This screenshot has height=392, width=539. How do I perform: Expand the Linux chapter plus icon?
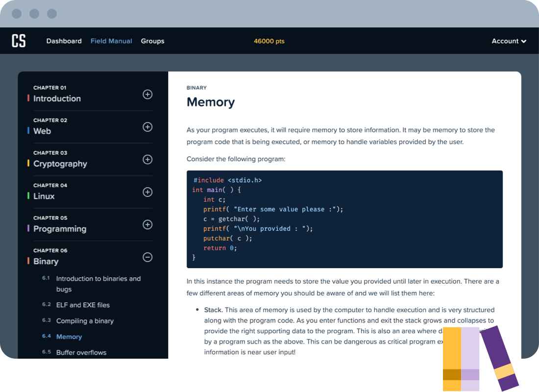pyautogui.click(x=147, y=192)
